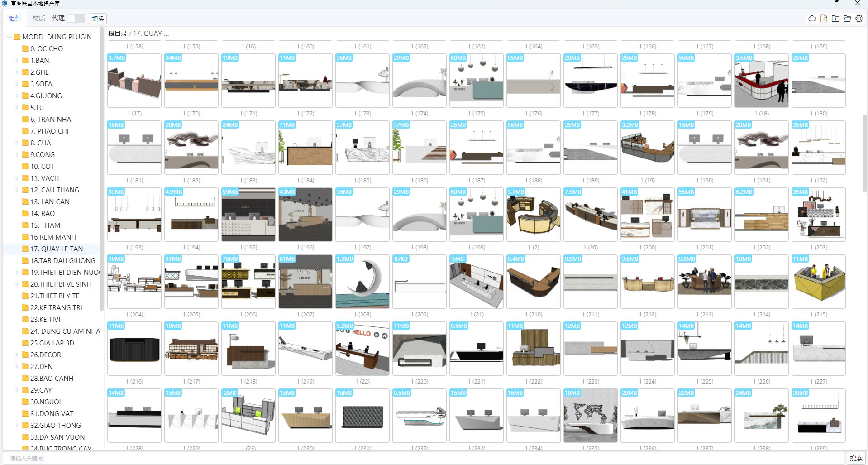The height and width of the screenshot is (465, 868).
Task: Switch to the 组件 tab
Action: tap(15, 19)
